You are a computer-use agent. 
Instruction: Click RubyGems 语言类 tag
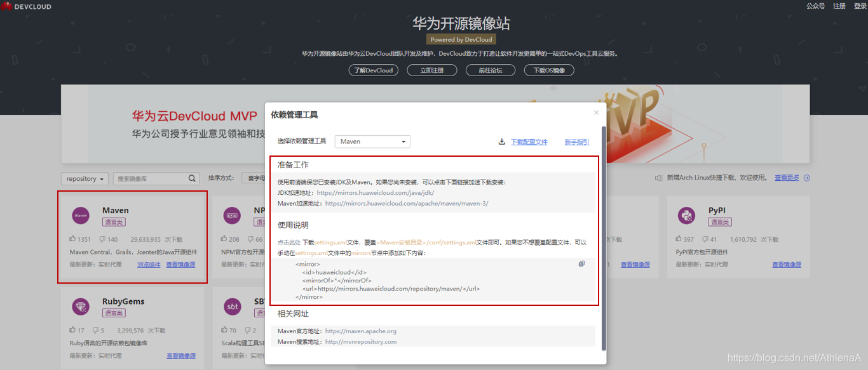pos(114,313)
